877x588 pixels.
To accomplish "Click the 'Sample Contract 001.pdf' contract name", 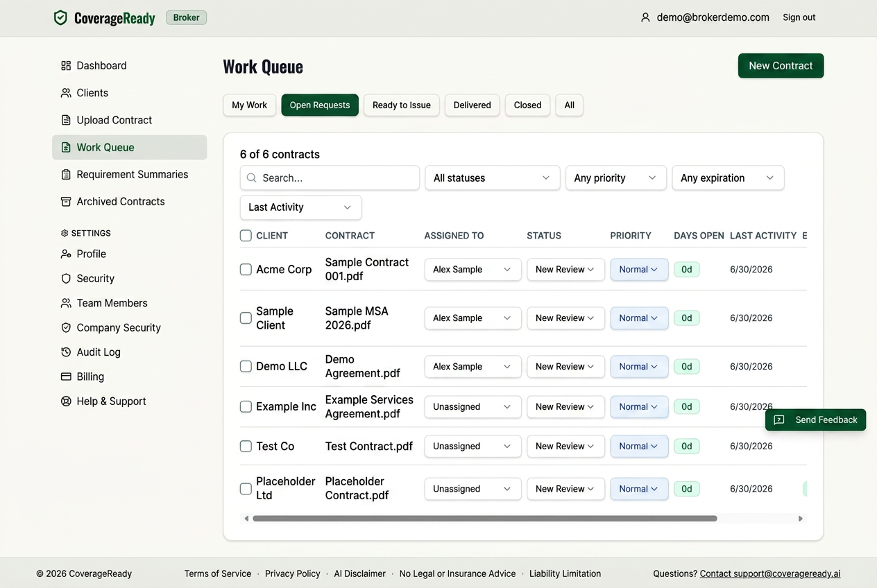I will (367, 270).
